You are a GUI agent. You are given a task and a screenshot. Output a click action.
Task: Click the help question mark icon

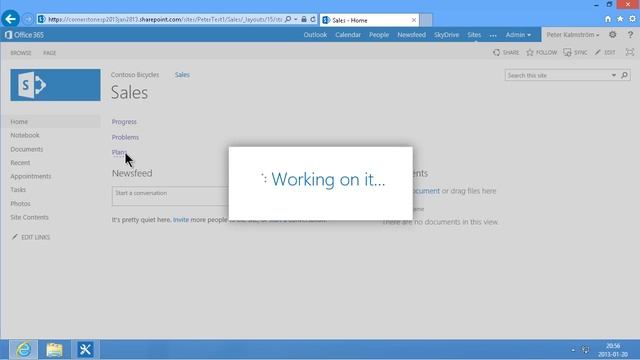point(630,35)
